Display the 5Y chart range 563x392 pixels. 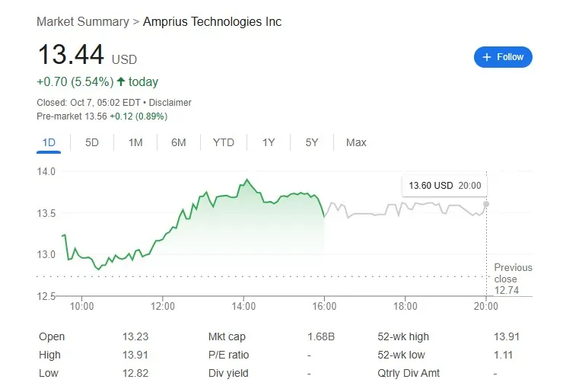pyautogui.click(x=312, y=142)
